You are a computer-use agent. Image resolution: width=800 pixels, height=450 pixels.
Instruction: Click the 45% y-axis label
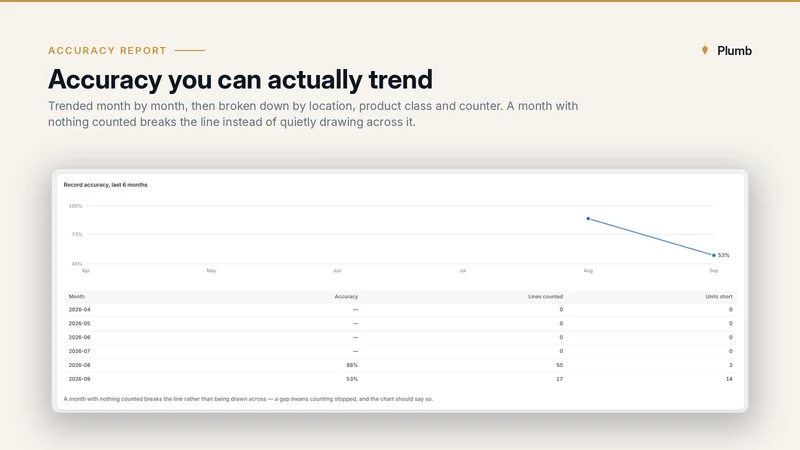[x=77, y=264]
